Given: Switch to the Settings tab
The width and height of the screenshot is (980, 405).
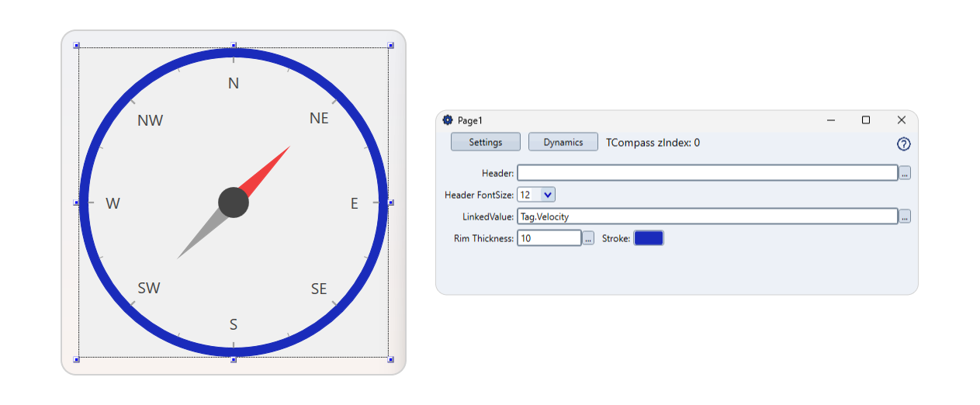Looking at the screenshot, I should [486, 142].
